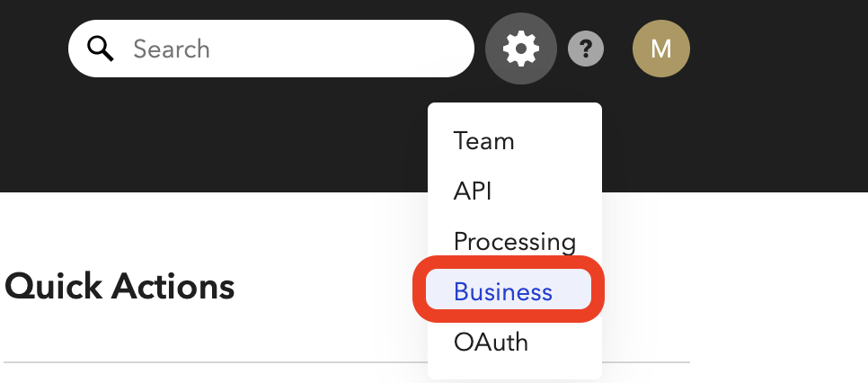This screenshot has width=868, height=383.
Task: Choose API in the settings dropdown
Action: [x=473, y=191]
